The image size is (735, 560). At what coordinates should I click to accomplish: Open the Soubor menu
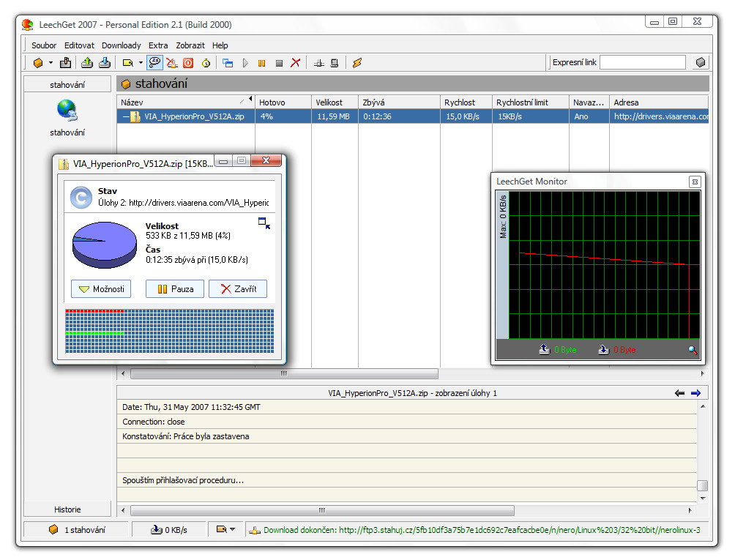[44, 45]
